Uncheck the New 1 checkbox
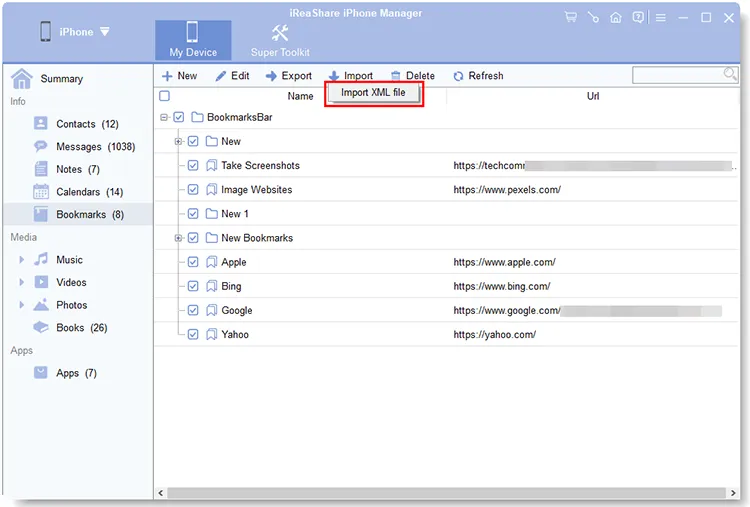Screen dimensions: 750x507 click(x=193, y=213)
